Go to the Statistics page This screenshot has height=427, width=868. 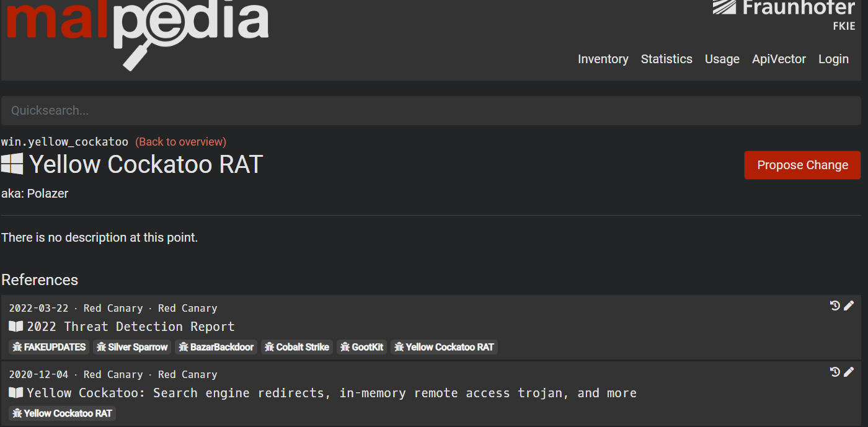click(666, 59)
